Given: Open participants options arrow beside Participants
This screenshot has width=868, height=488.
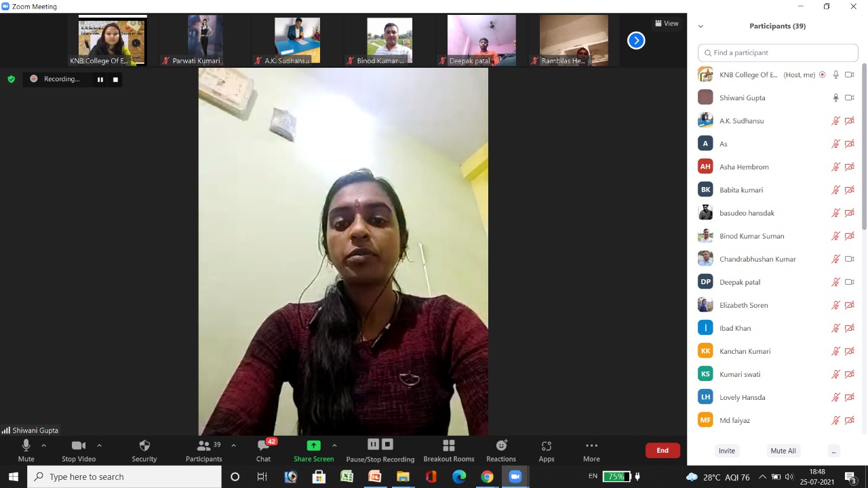Looking at the screenshot, I should click(233, 445).
